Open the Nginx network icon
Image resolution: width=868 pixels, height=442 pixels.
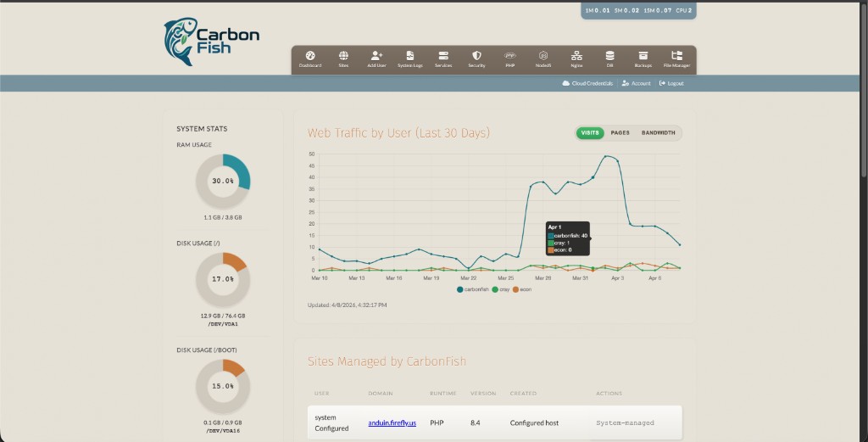coord(576,55)
